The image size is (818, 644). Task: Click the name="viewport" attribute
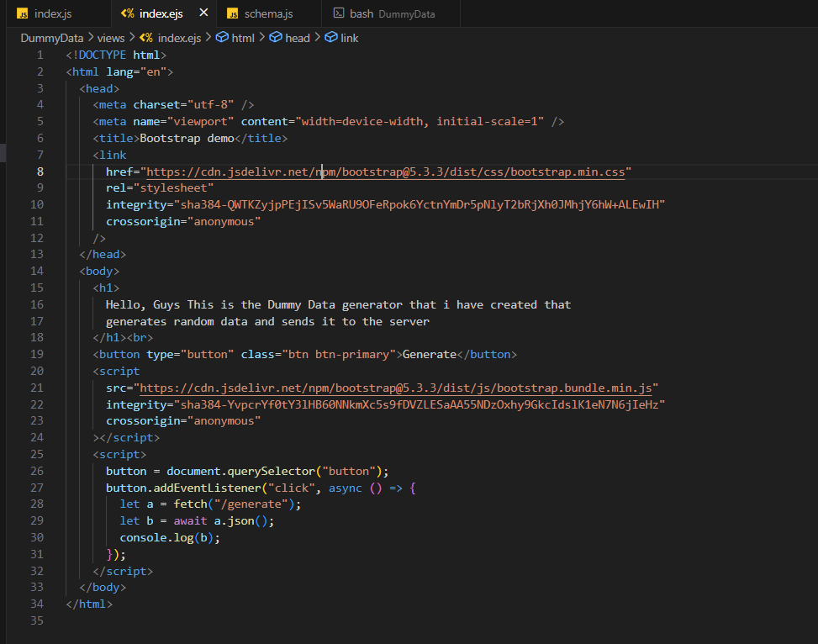(183, 122)
